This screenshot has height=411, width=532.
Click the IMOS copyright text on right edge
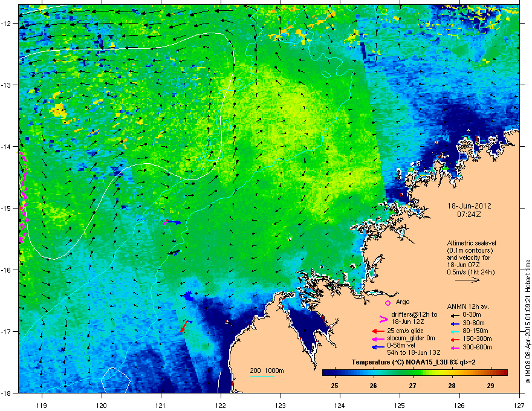(528, 322)
